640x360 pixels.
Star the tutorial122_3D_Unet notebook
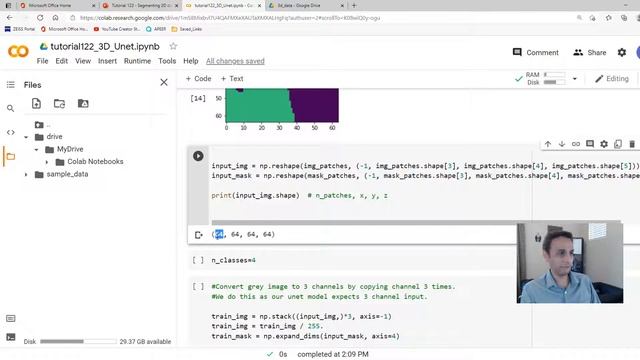coord(173,46)
